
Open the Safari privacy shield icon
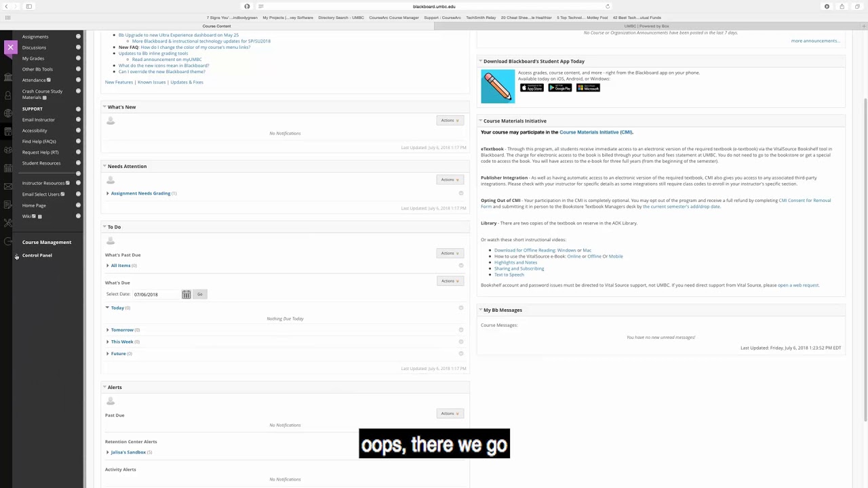point(247,7)
